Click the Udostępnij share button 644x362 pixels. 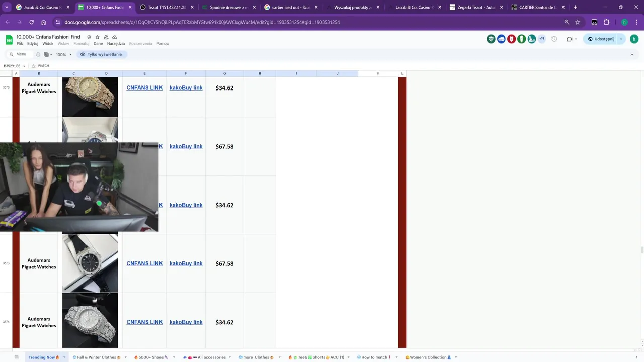click(601, 39)
